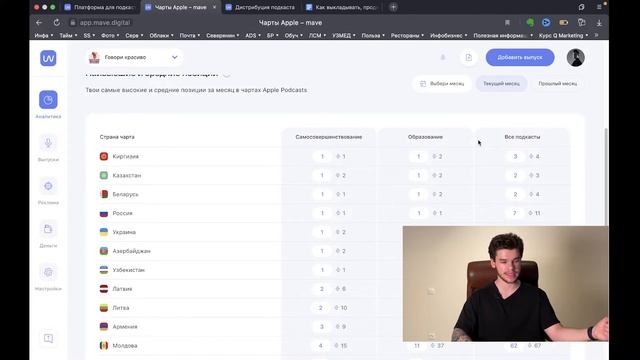Close the Чарты Apple – mave tab
The height and width of the screenshot is (360, 640).
pyautogui.click(x=215, y=7)
